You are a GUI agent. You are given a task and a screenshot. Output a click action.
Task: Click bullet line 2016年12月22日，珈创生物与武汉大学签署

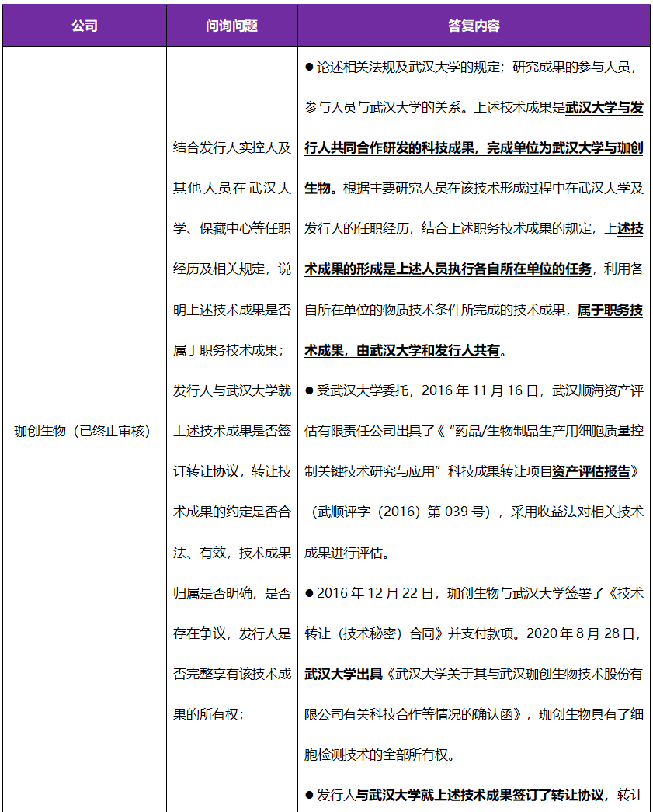474,593
